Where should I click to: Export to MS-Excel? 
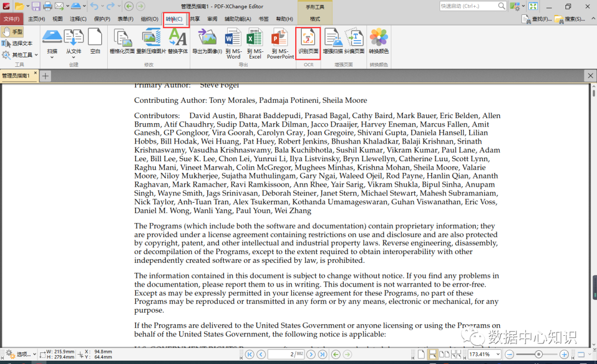[x=255, y=44]
